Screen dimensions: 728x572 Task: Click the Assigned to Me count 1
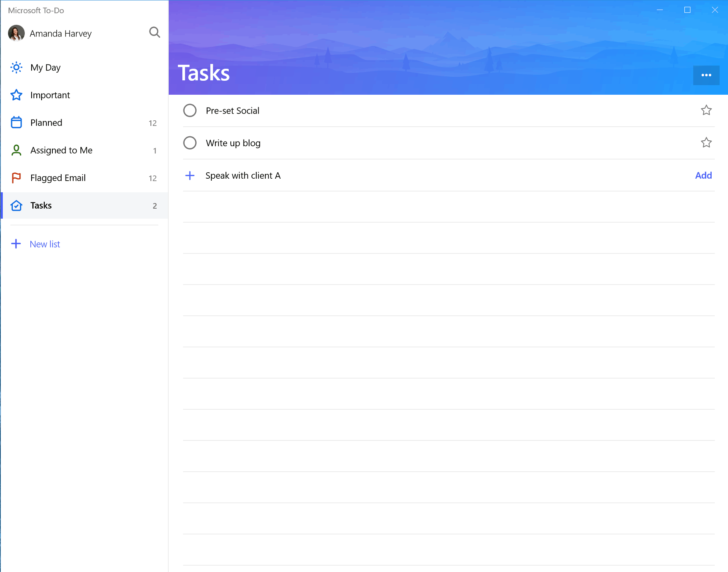click(155, 151)
